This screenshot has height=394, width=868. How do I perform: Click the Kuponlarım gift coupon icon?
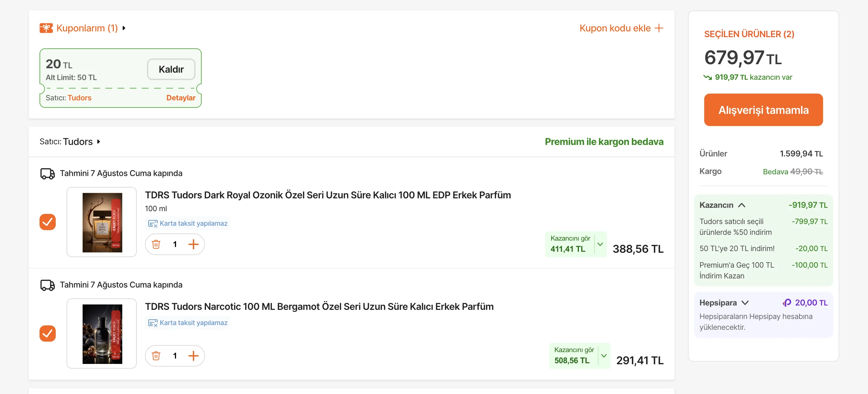[x=46, y=28]
